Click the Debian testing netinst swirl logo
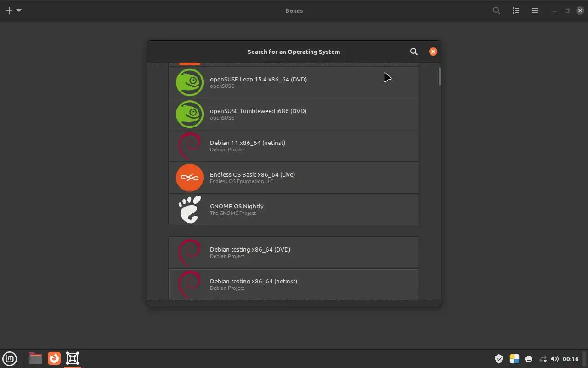 coord(189,284)
